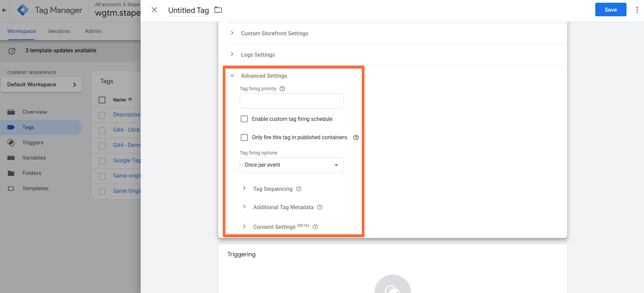The height and width of the screenshot is (293, 644).
Task: Click help icon for published containers option
Action: pos(356,138)
